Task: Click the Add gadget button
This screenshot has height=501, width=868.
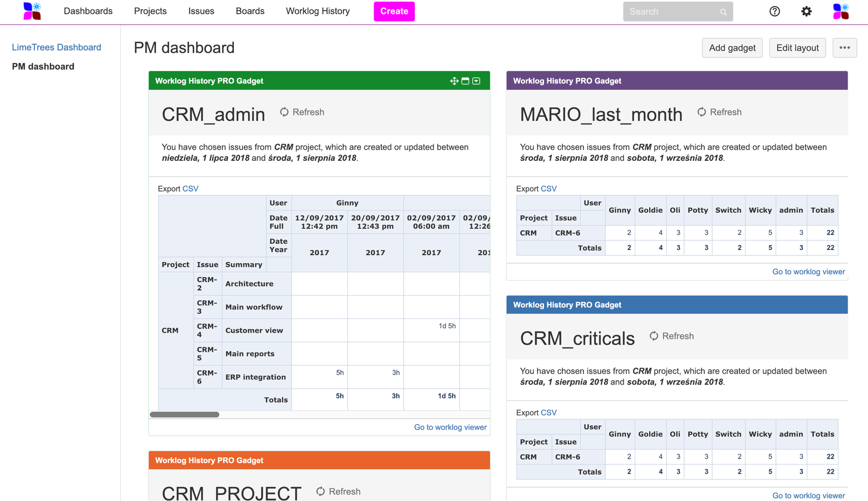Action: (x=732, y=48)
